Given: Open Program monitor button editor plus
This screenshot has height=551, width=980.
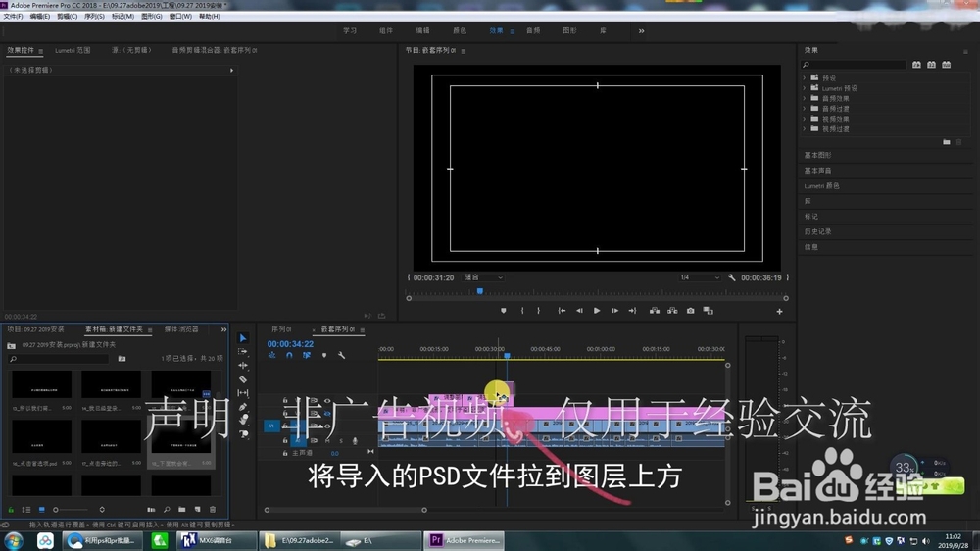Looking at the screenshot, I should [779, 312].
